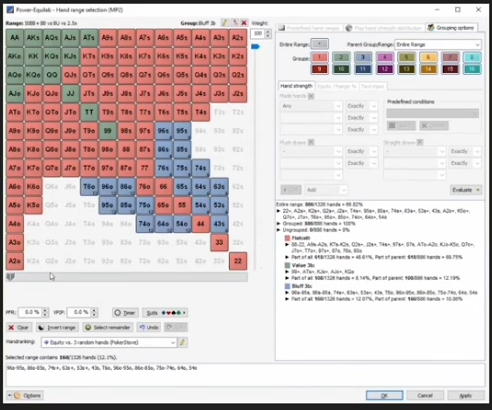Click the Undo button with arrow icon
This screenshot has width=492, height=410.
(x=149, y=327)
